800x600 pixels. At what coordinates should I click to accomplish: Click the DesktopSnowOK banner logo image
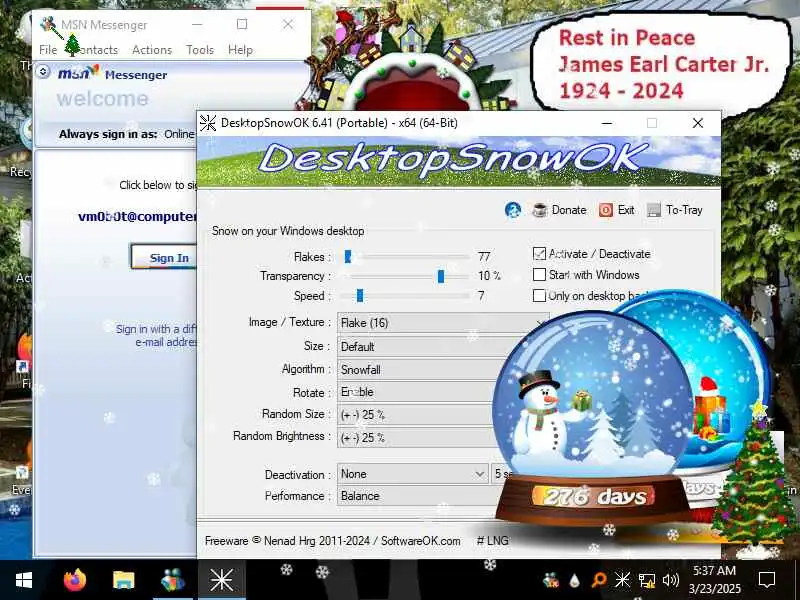click(459, 162)
